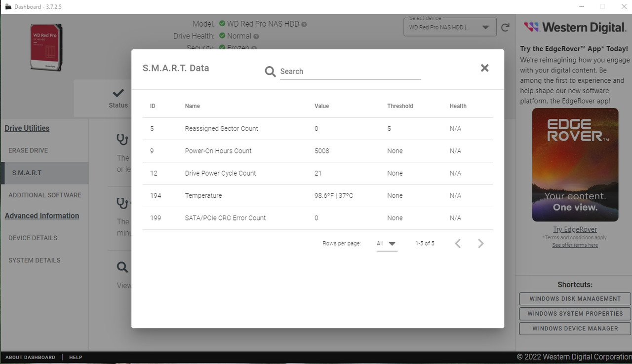Click the Value column header
The height and width of the screenshot is (364, 632).
pyautogui.click(x=321, y=106)
